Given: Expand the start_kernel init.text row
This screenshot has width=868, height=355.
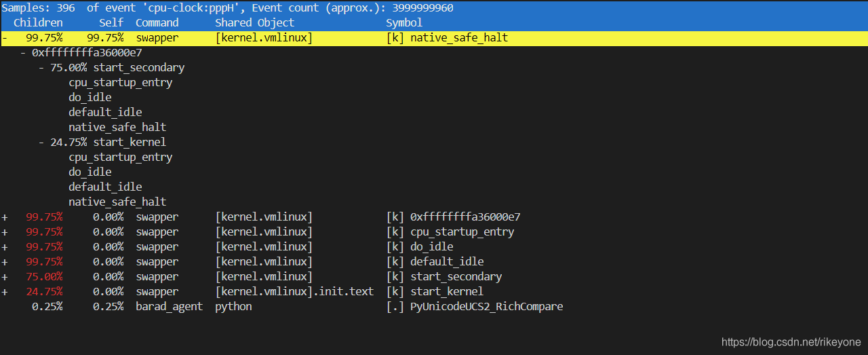Looking at the screenshot, I should (x=4, y=292).
